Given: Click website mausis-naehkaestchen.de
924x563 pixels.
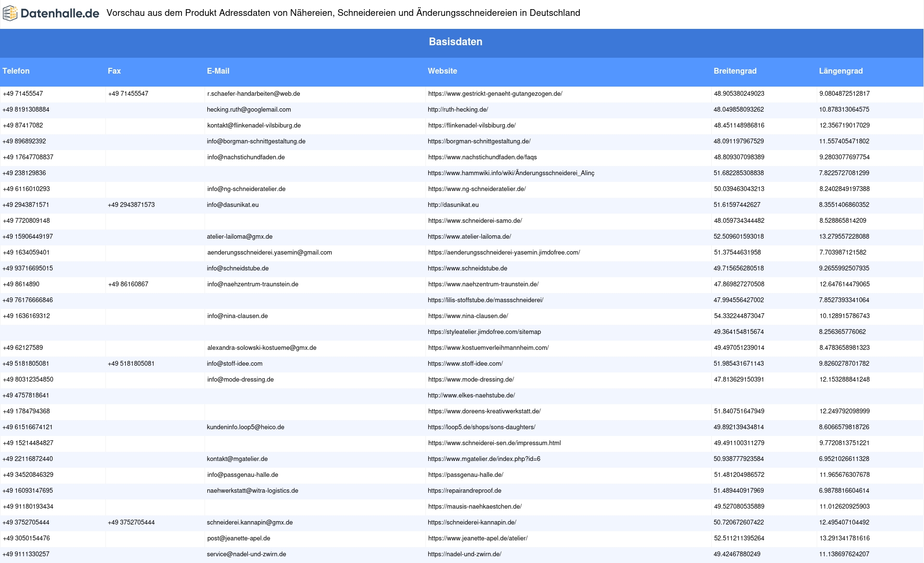Looking at the screenshot, I should click(475, 507).
